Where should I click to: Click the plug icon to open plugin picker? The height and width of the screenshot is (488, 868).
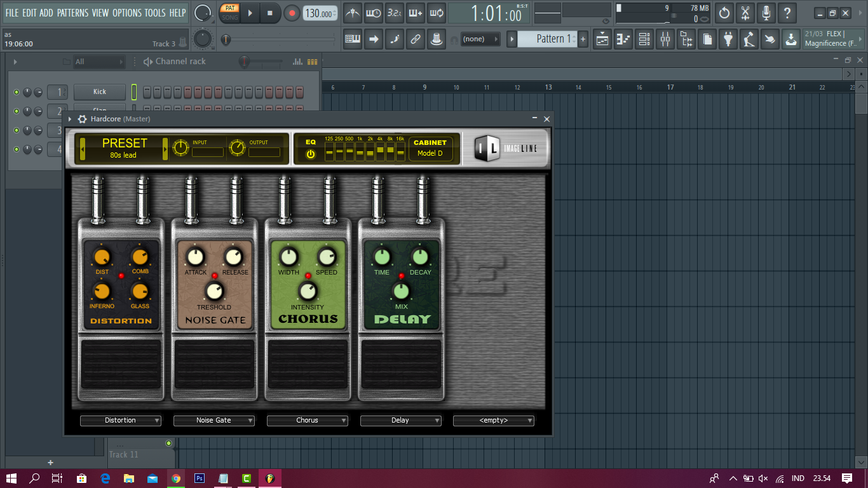coord(728,39)
